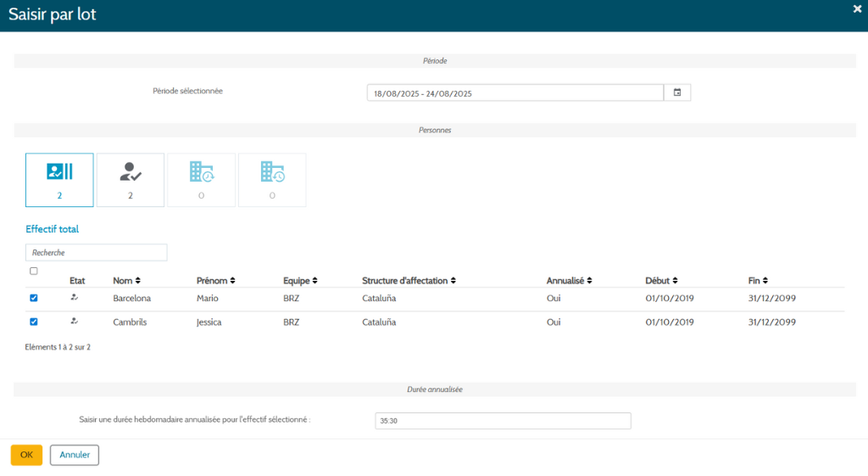Close the Saisir par lot dialog

point(857,8)
